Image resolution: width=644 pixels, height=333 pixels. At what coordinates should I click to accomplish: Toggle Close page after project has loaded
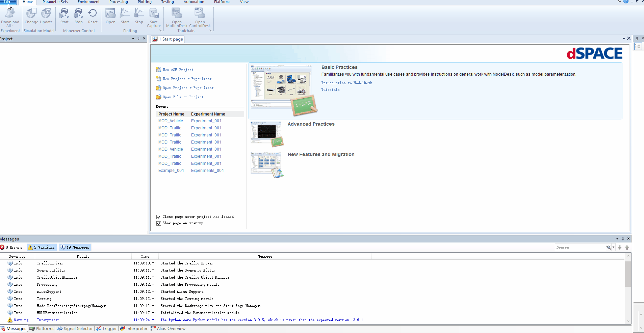[159, 217]
